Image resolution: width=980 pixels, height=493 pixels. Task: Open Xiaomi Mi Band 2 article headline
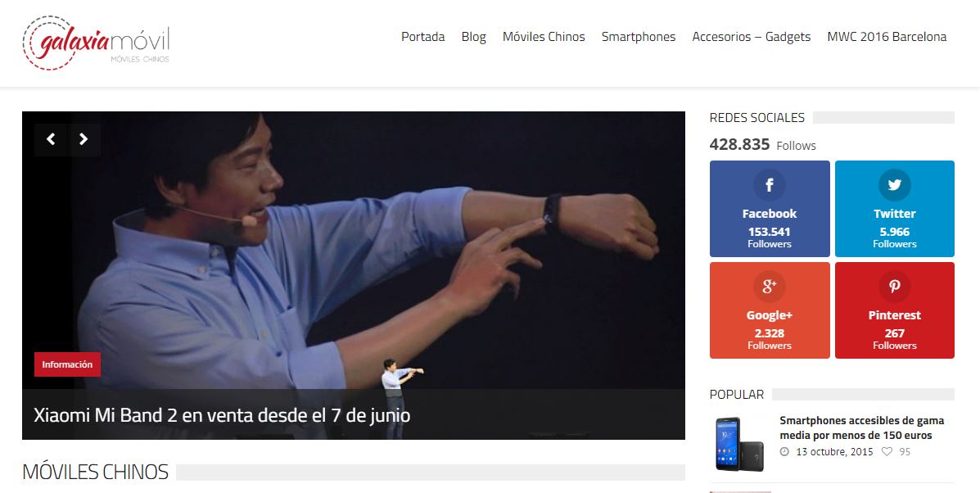(x=222, y=415)
